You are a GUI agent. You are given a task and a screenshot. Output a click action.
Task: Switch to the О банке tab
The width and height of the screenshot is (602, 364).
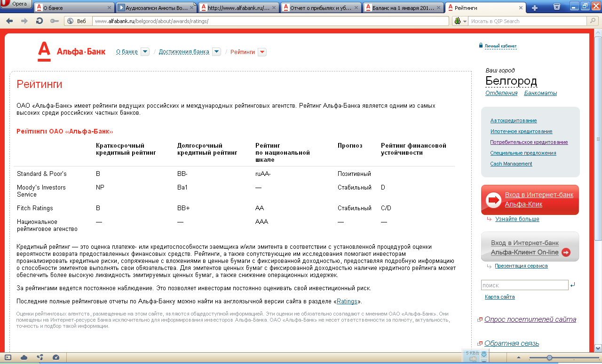74,8
